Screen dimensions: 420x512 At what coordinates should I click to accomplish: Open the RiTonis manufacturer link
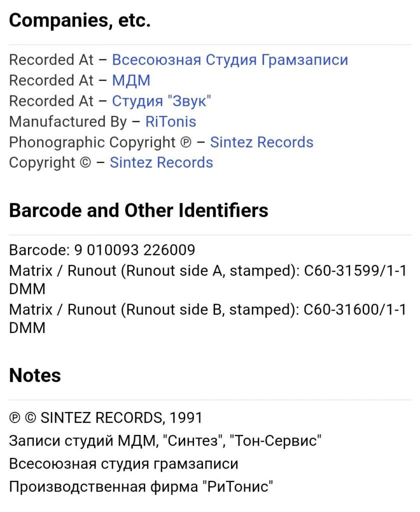point(170,122)
